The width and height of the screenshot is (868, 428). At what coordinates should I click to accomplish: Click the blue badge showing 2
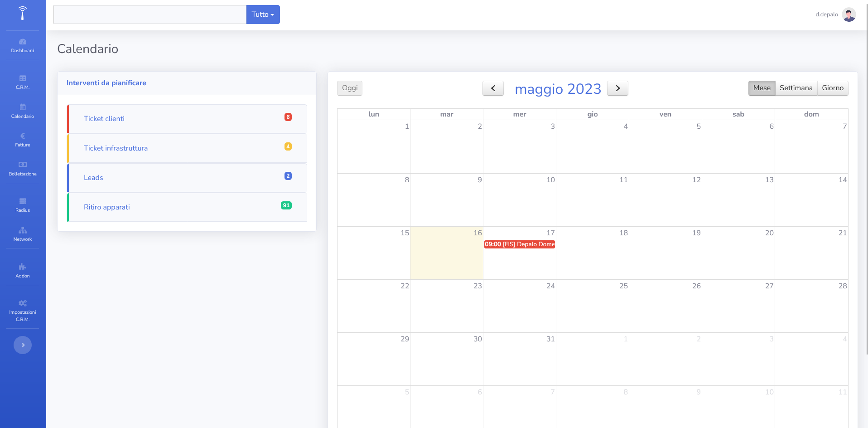click(x=288, y=176)
